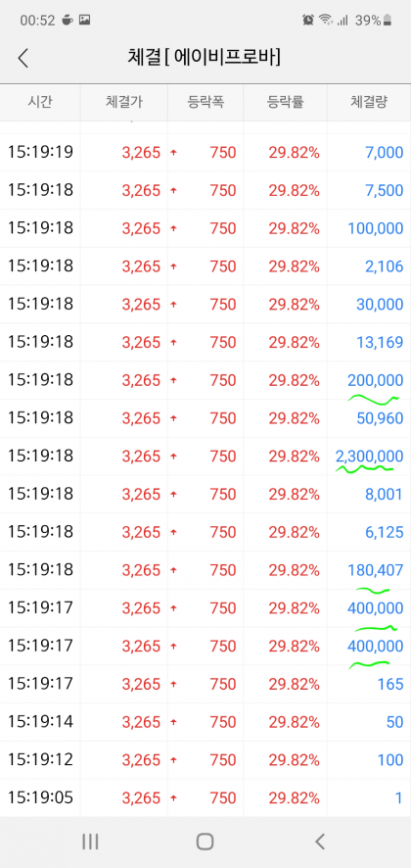The image size is (411, 868).
Task: Tap the 100,000 volume entry
Action: [x=376, y=228]
